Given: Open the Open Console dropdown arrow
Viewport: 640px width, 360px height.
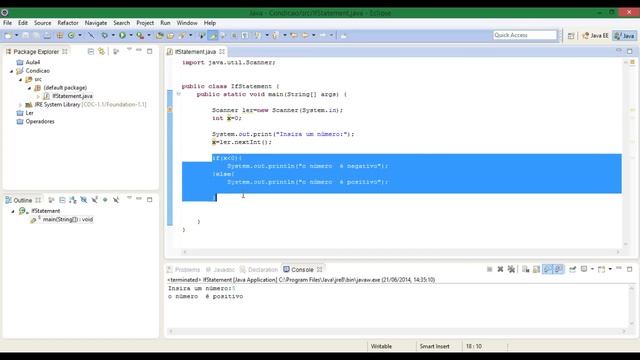Looking at the screenshot, I should [x=610, y=269].
